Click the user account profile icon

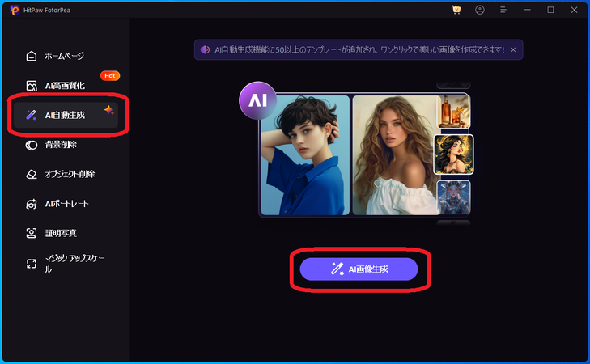pyautogui.click(x=479, y=10)
